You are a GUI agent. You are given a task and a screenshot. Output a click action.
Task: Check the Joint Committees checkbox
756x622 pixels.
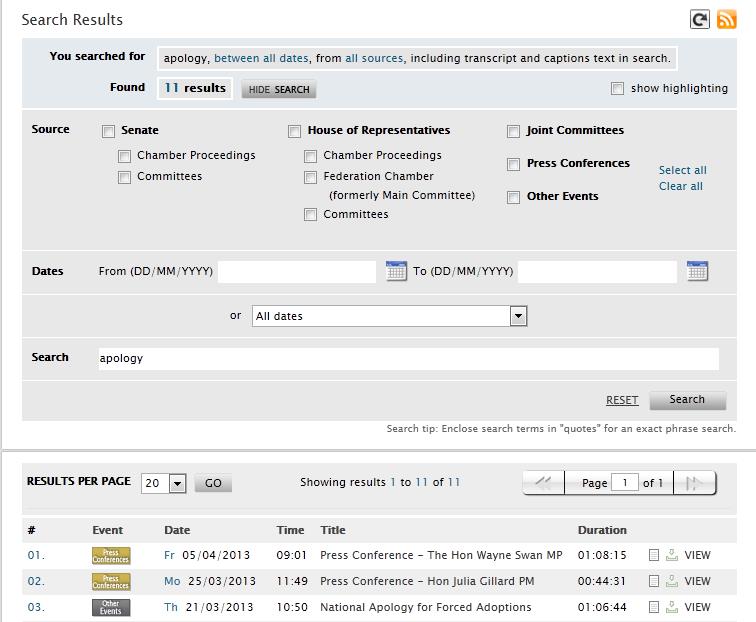coord(513,131)
